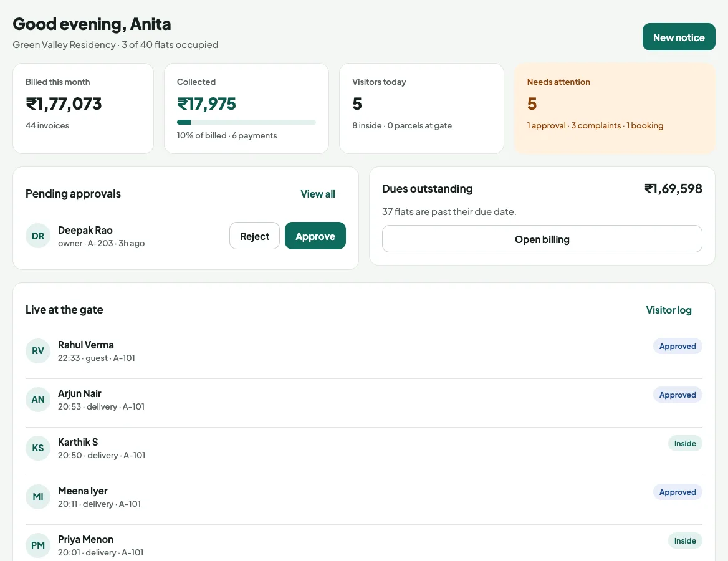Click '20:11 · delivery · A-101' detail
Viewport: 728px width, 561px height.
coord(99,504)
